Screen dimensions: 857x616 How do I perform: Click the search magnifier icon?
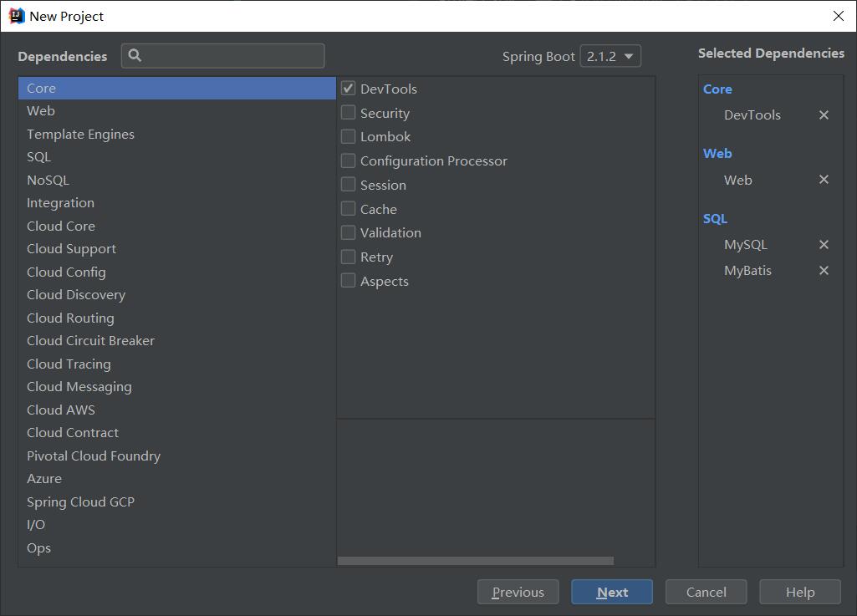(x=135, y=56)
